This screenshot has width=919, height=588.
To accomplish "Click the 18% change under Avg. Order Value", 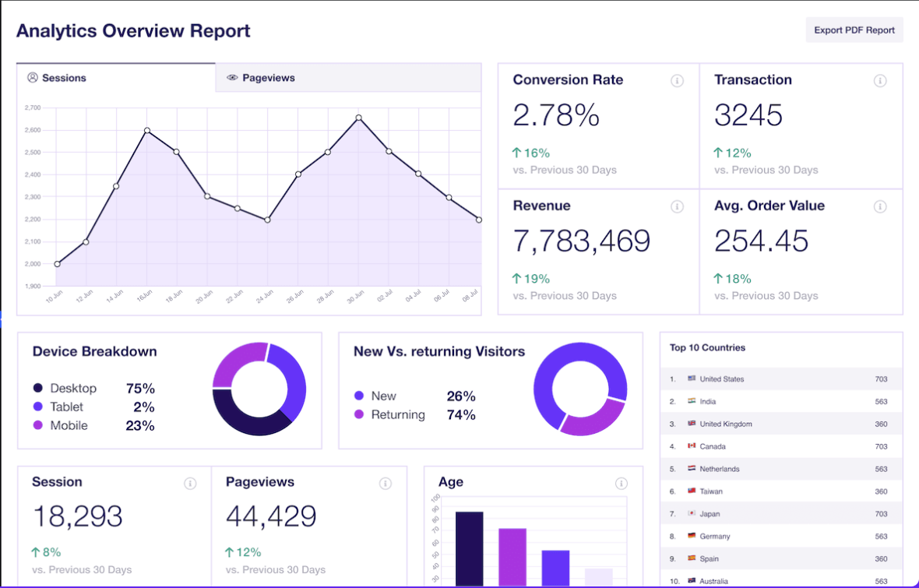I will coord(732,279).
